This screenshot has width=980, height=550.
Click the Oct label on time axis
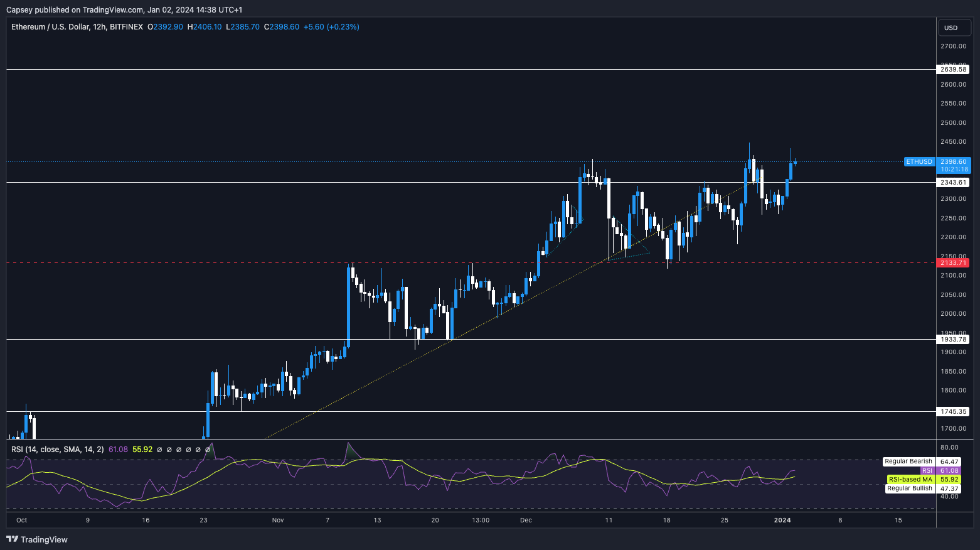(x=22, y=520)
